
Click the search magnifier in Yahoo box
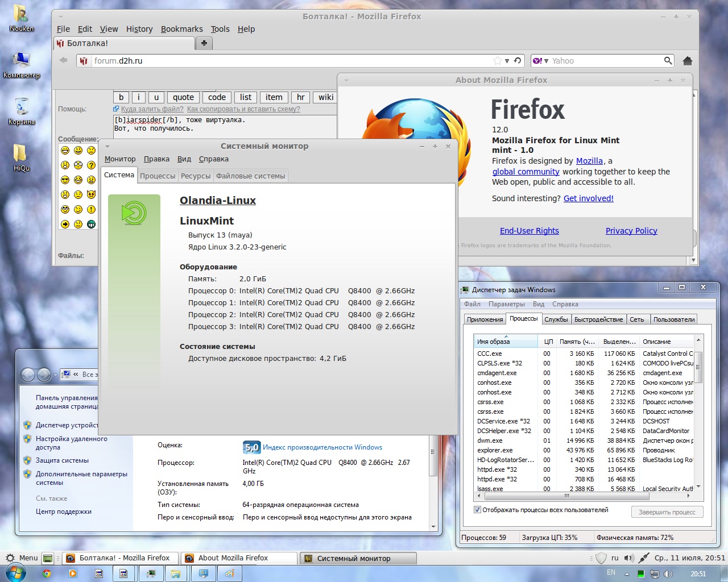pos(668,61)
